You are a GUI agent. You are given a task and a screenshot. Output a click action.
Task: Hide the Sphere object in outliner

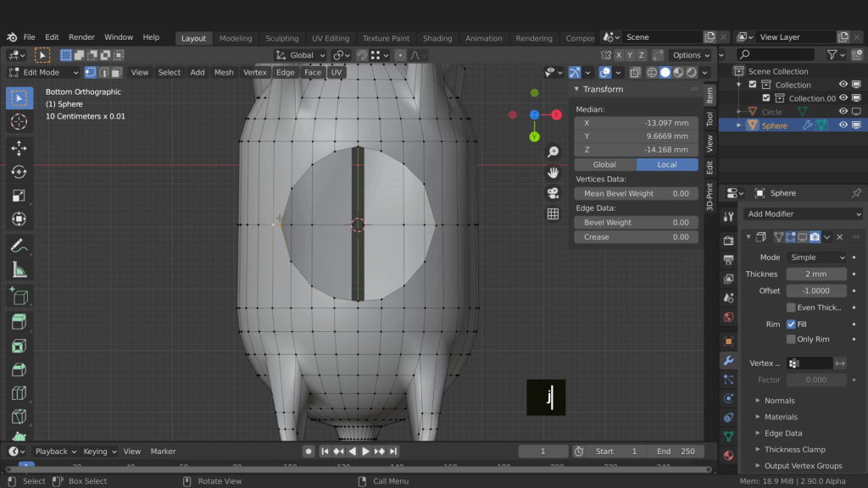(x=843, y=125)
